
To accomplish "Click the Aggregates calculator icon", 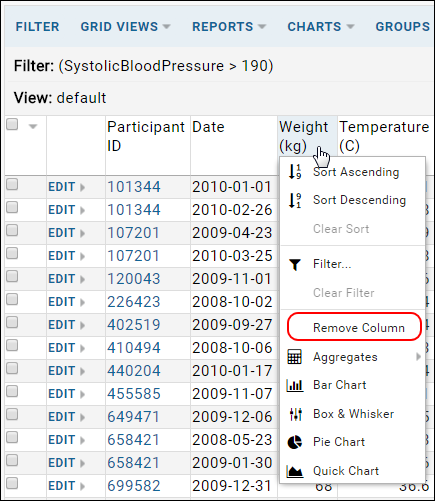I will click(295, 357).
